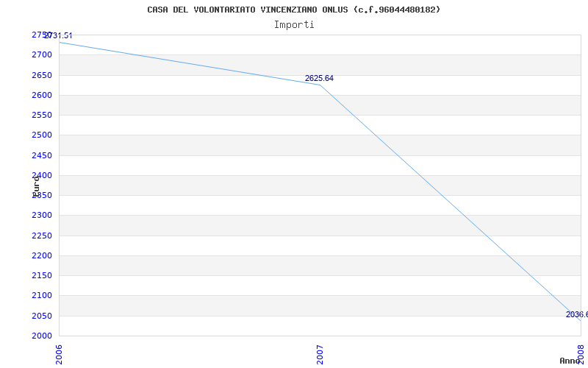Click the 2050 y-axis tick label
The height and width of the screenshot is (368, 588).
click(42, 316)
